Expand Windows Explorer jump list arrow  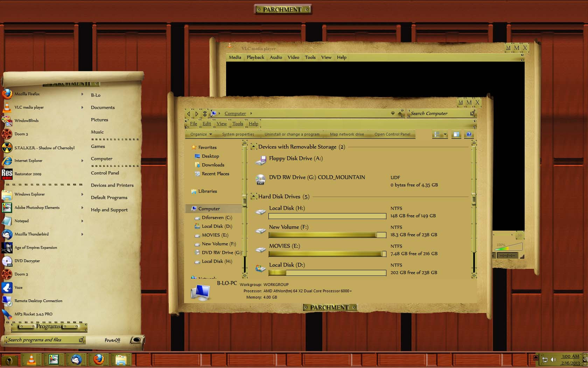(82, 194)
